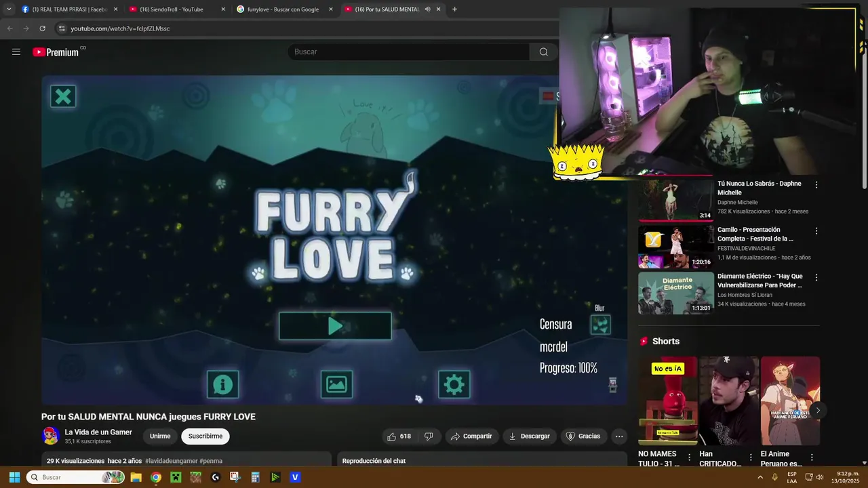Open the Han CRITICADO short
Screen dimensions: 868x488
click(729, 401)
